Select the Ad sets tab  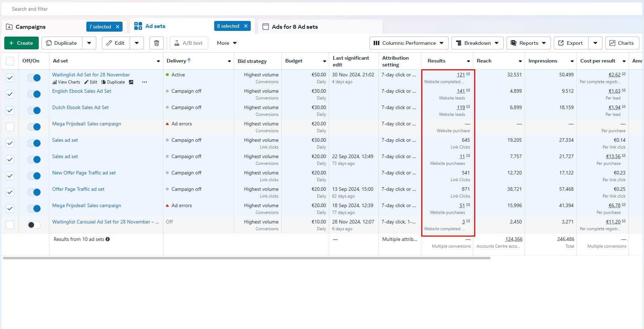(x=155, y=26)
